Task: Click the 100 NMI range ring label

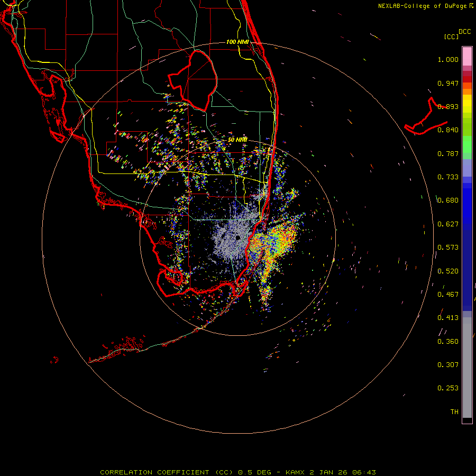Action: click(237, 42)
